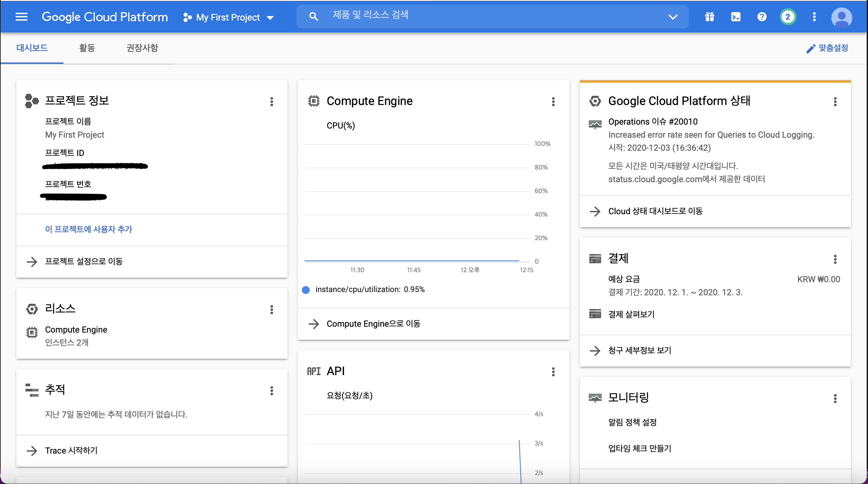Click the instance/cpu/utilization legend dot
The image size is (868, 484).
pyautogui.click(x=305, y=290)
